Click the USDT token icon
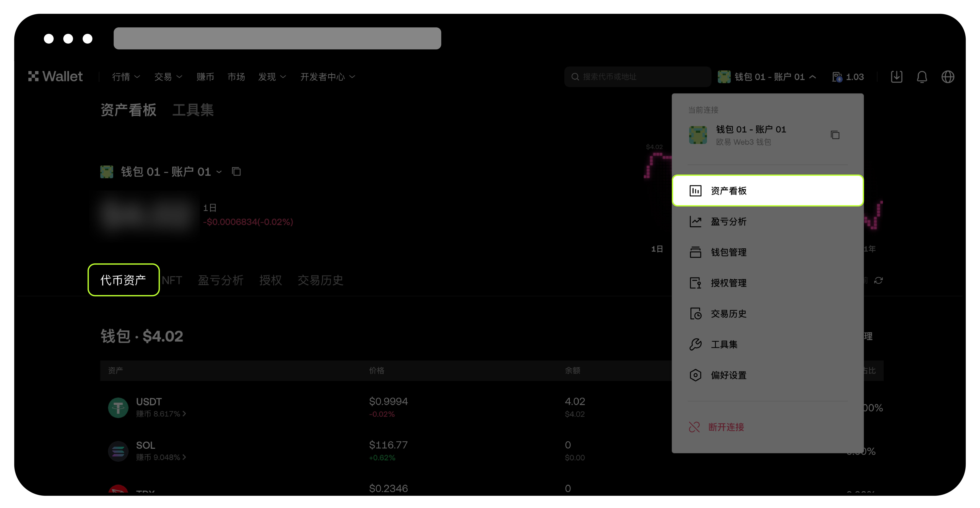The width and height of the screenshot is (980, 508). [118, 407]
